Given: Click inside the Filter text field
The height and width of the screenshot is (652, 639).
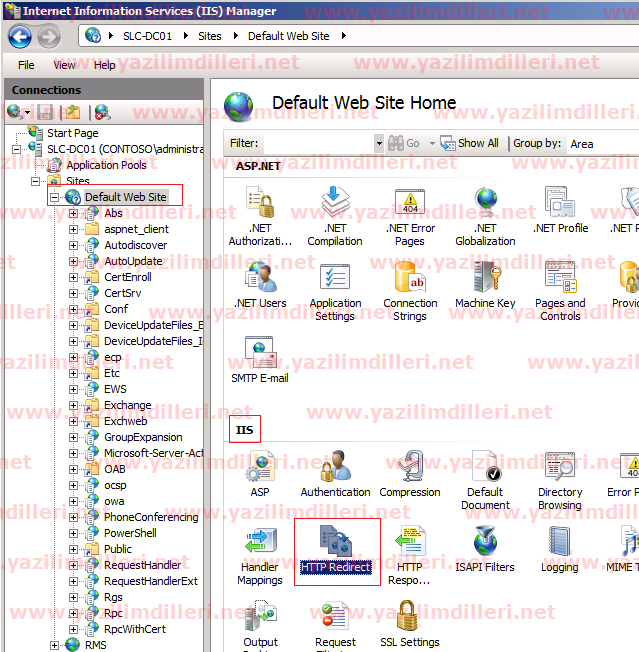Looking at the screenshot, I should click(318, 143).
